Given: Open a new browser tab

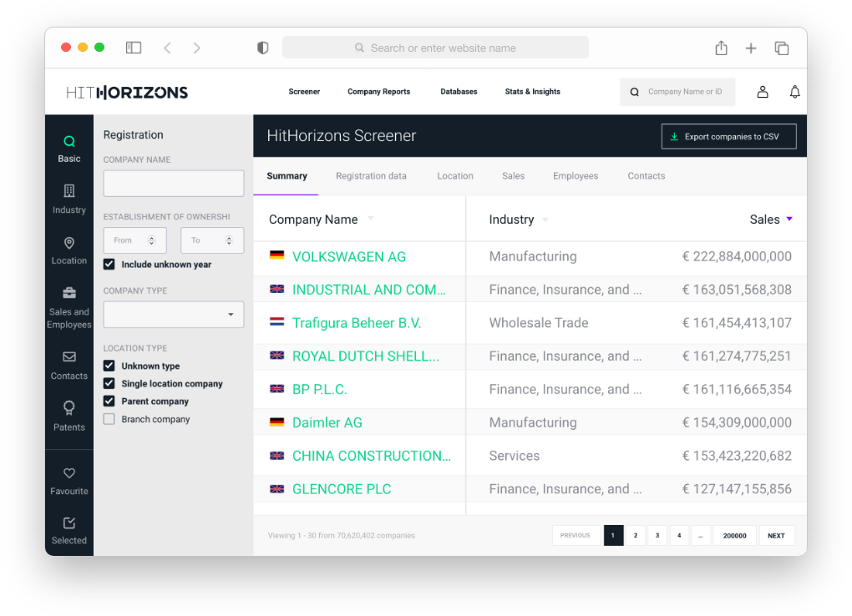Looking at the screenshot, I should point(751,48).
